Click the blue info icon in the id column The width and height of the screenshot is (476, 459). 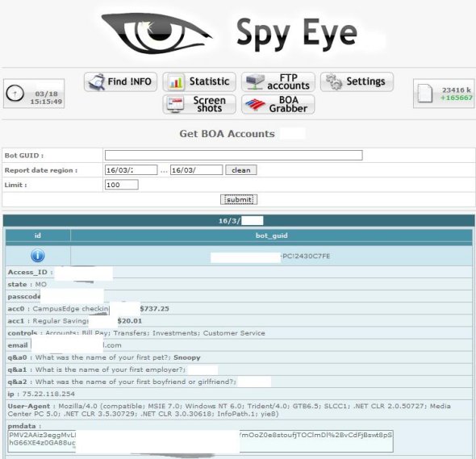click(38, 256)
